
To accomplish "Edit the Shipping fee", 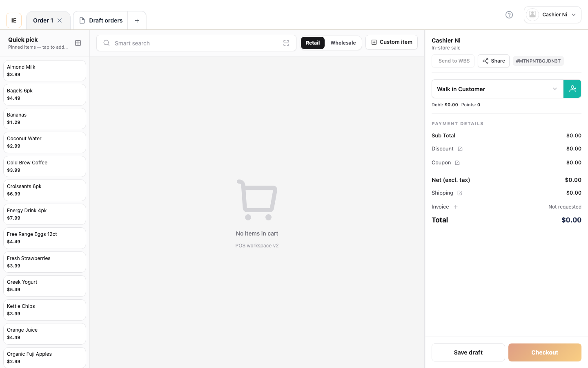I will (460, 193).
